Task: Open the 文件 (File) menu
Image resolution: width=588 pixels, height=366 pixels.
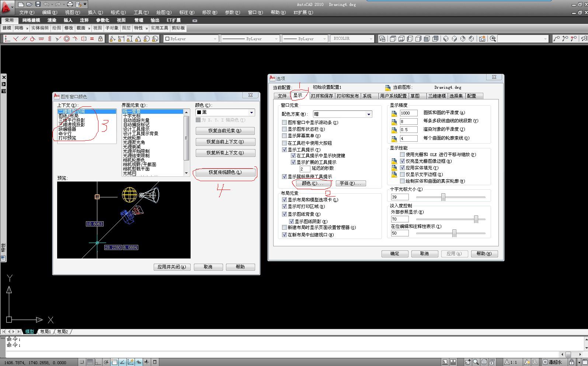Action: 27,13
